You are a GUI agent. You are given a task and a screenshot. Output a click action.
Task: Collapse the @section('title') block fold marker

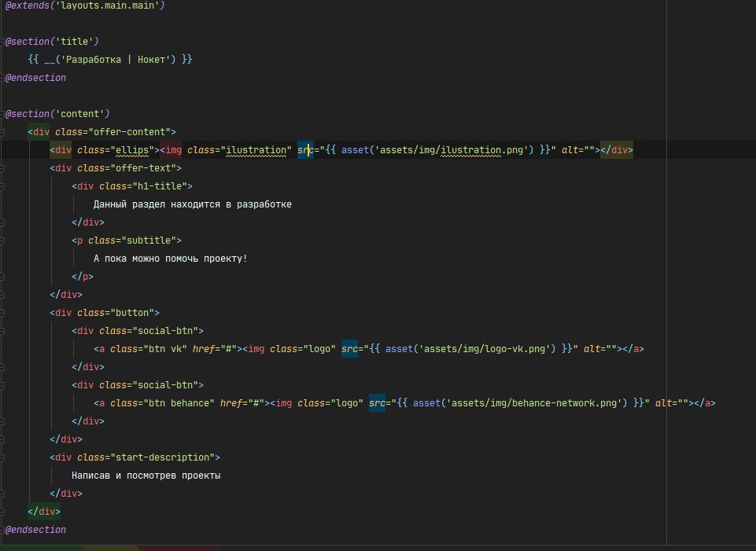click(2, 42)
